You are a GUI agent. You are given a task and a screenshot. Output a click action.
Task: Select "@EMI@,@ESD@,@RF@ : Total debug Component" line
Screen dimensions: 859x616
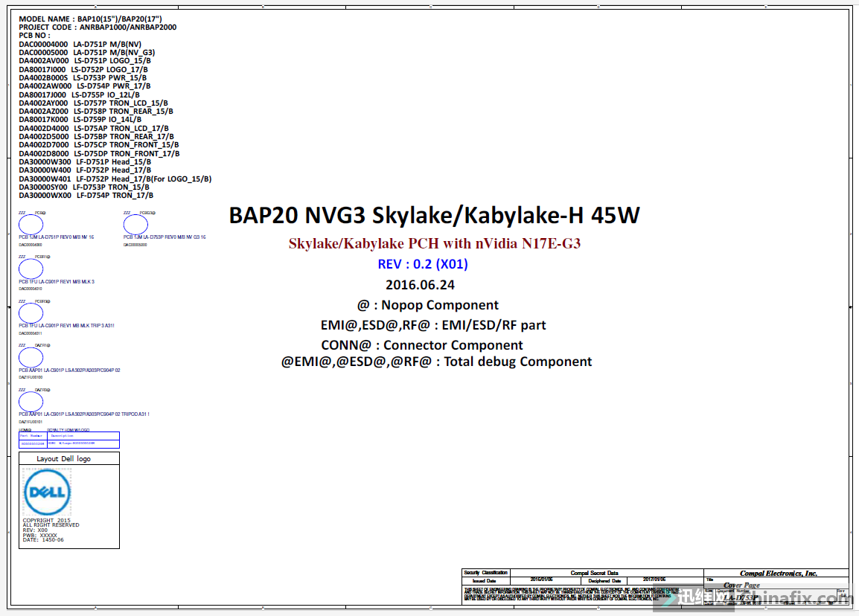pyautogui.click(x=436, y=362)
